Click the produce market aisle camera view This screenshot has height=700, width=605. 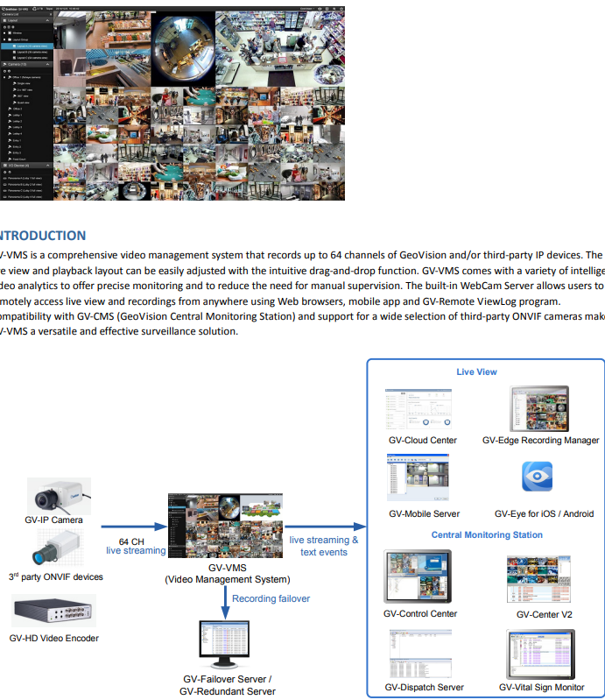tap(118, 30)
